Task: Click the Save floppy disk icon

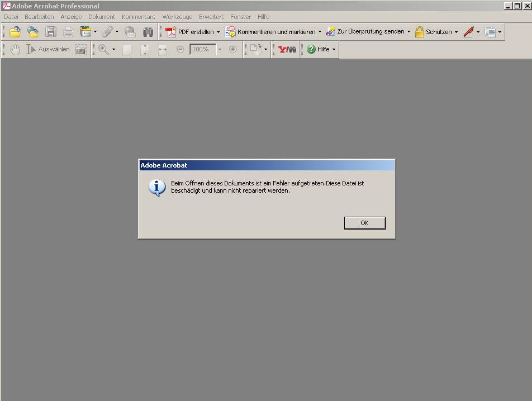Action: 51,32
